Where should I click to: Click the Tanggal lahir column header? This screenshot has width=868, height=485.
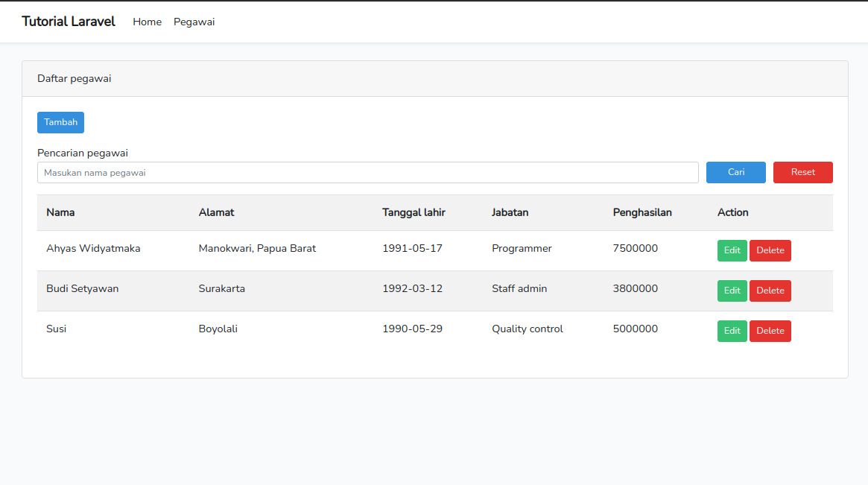pyautogui.click(x=414, y=212)
